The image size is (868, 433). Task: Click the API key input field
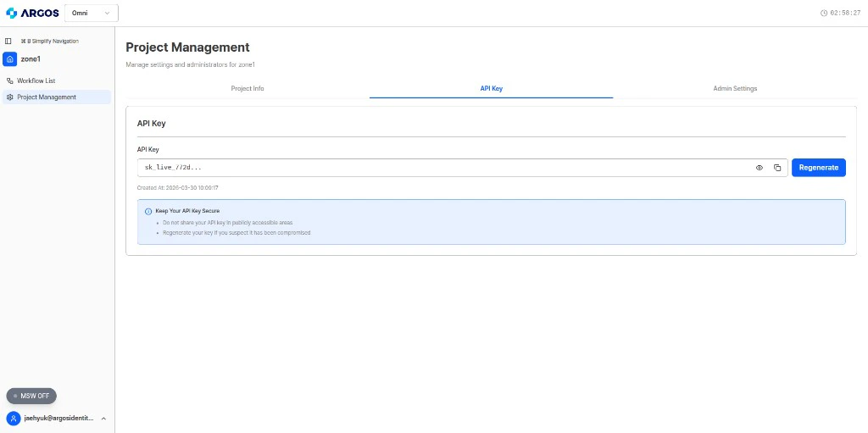point(462,168)
